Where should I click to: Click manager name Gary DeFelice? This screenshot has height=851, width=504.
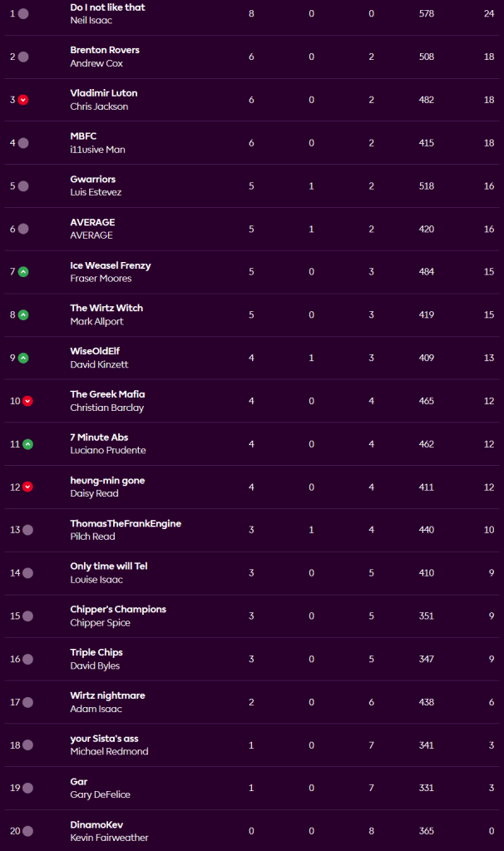100,795
